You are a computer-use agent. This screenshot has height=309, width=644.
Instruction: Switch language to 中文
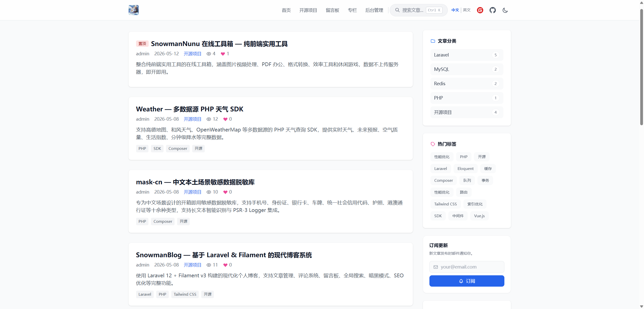pos(455,10)
